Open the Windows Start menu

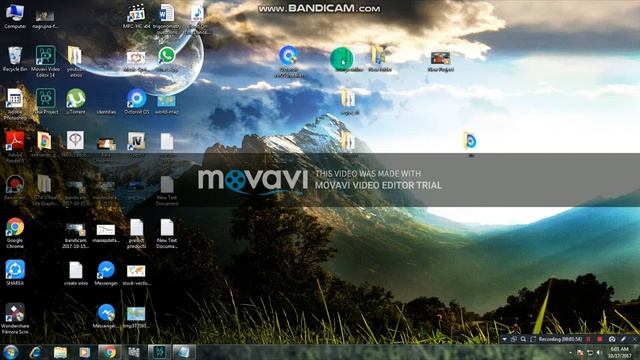10,352
